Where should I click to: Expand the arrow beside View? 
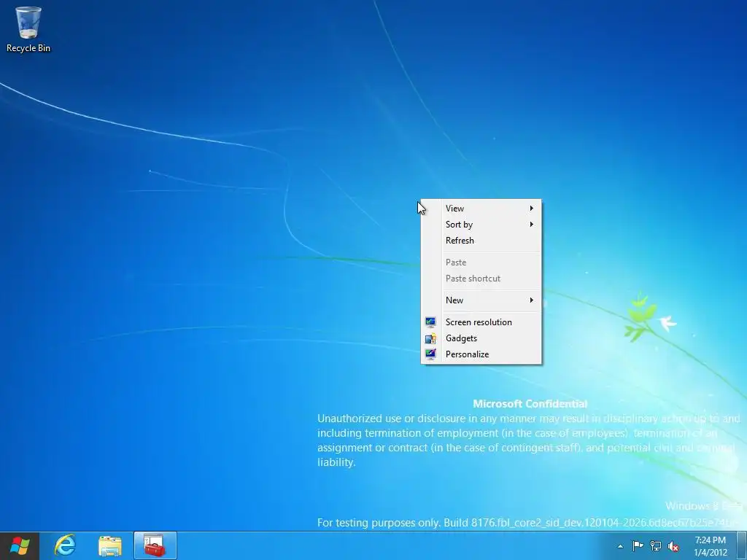[x=532, y=208]
